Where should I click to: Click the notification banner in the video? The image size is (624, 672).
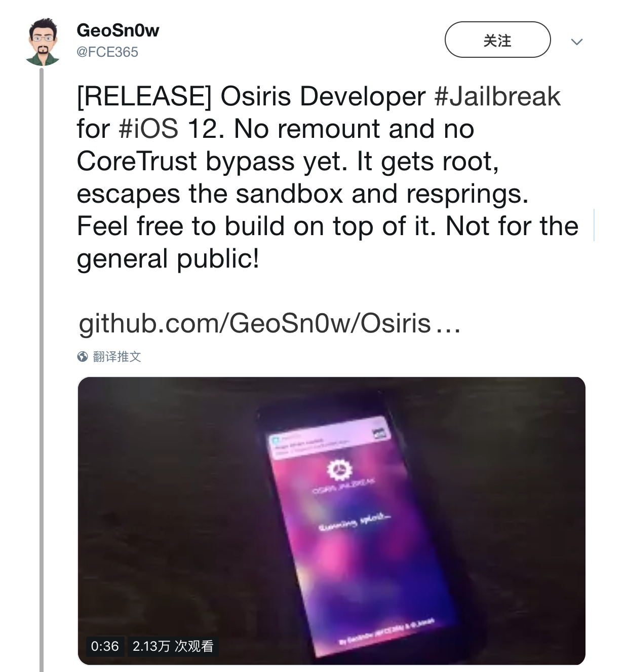[330, 437]
